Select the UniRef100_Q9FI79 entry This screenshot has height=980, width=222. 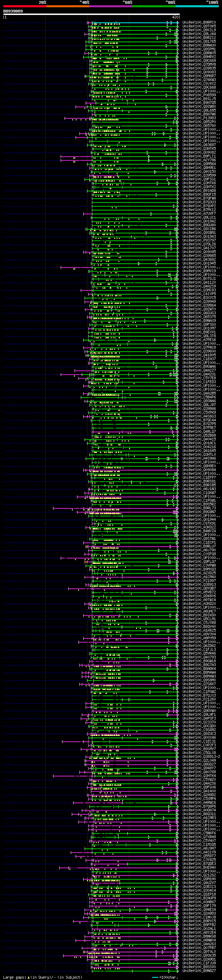click(199, 906)
